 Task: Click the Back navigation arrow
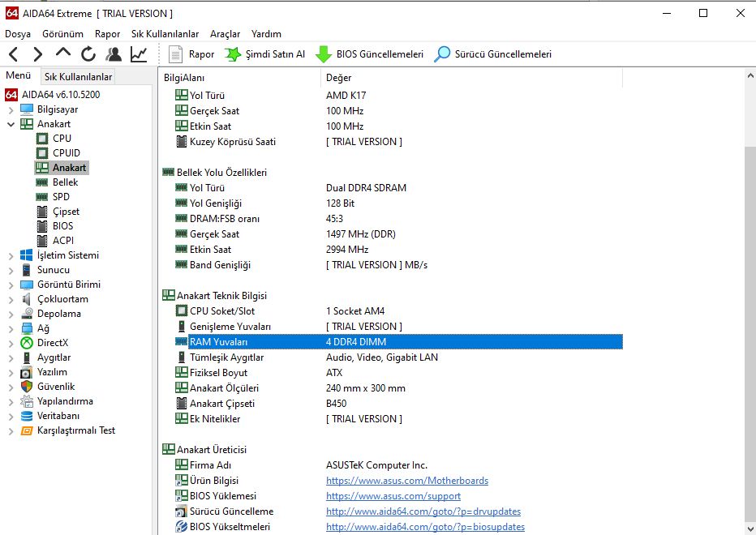click(x=14, y=54)
